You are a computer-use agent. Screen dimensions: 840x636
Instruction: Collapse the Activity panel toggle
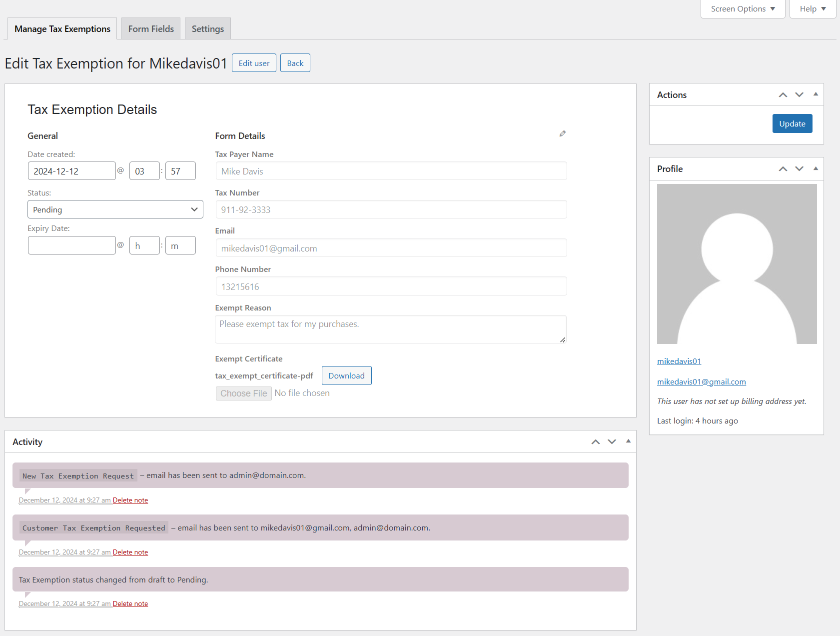(x=628, y=441)
